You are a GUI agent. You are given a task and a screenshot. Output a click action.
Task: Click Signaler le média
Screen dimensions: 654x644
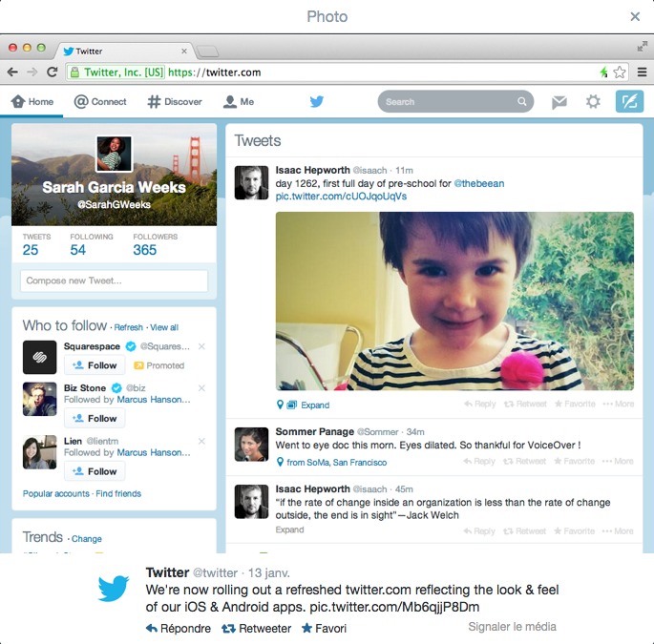pos(512,627)
